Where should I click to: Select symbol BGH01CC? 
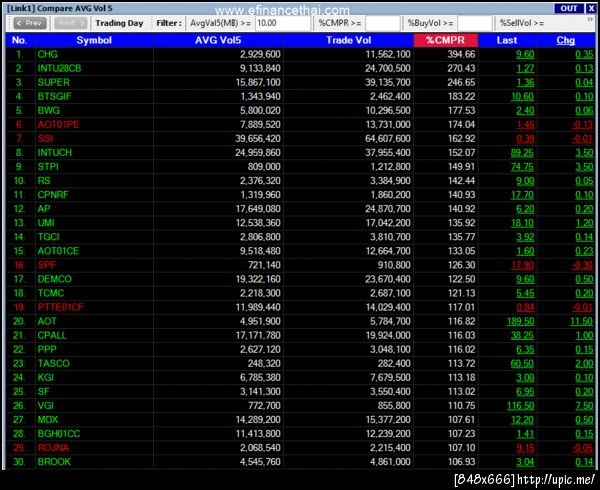coord(59,434)
